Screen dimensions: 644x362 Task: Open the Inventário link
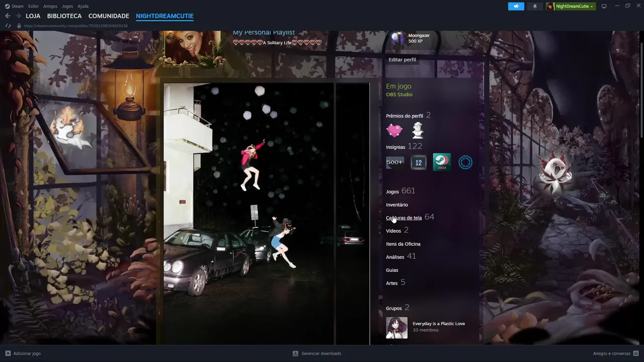[397, 205]
